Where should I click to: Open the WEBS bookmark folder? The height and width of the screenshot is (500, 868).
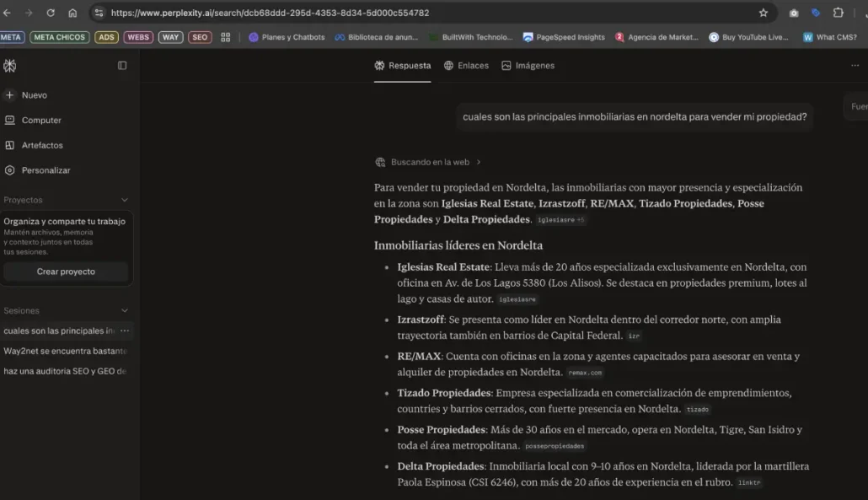[138, 37]
